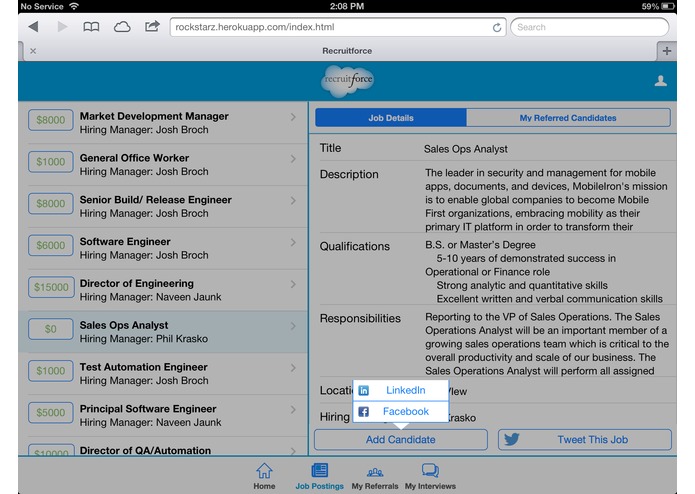Expand General Office Worker row chevron
Image resolution: width=695 pixels, height=494 pixels.
[293, 159]
